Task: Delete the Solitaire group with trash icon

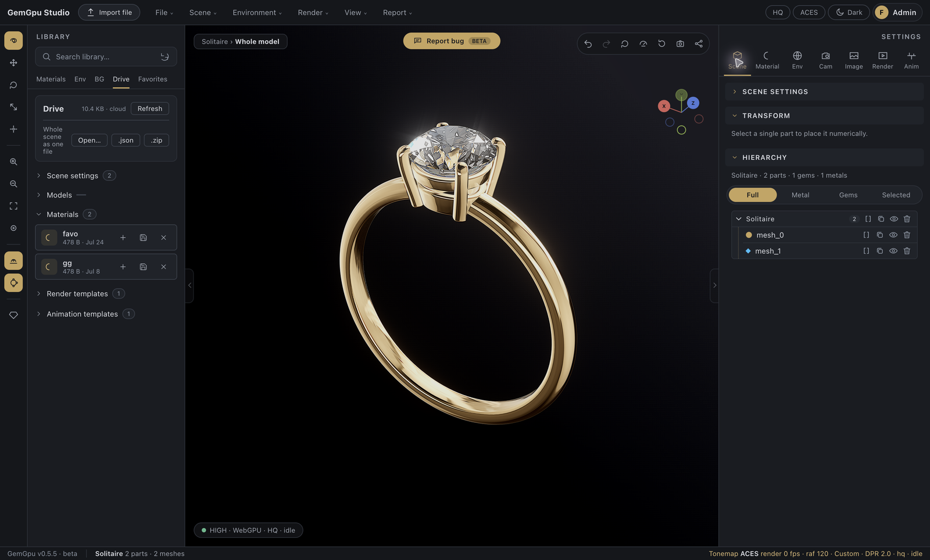Action: coord(907,219)
